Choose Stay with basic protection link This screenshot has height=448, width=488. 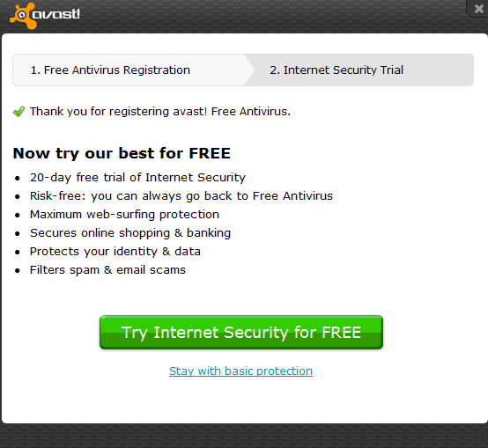(x=240, y=371)
